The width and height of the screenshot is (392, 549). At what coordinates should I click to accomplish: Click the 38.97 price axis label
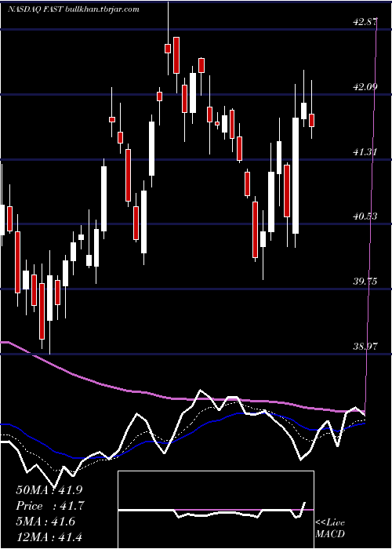tap(365, 347)
